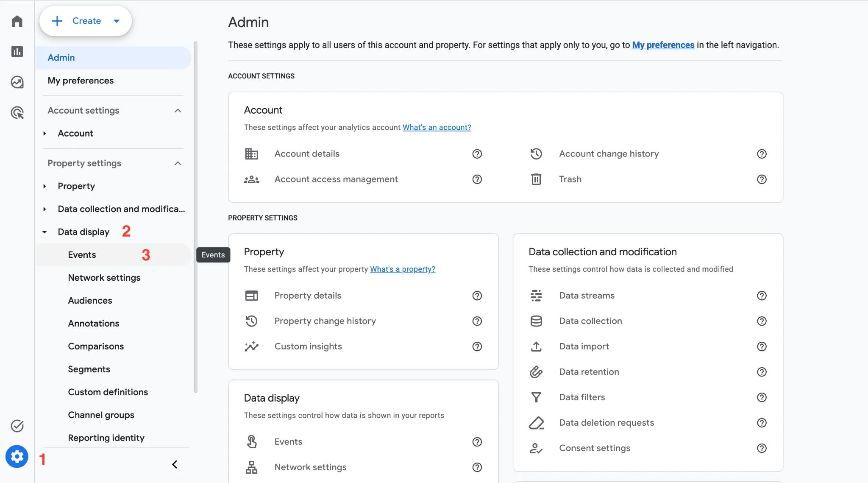Image resolution: width=868 pixels, height=483 pixels.
Task: Open Network settings in Data display card
Action: pos(310,467)
